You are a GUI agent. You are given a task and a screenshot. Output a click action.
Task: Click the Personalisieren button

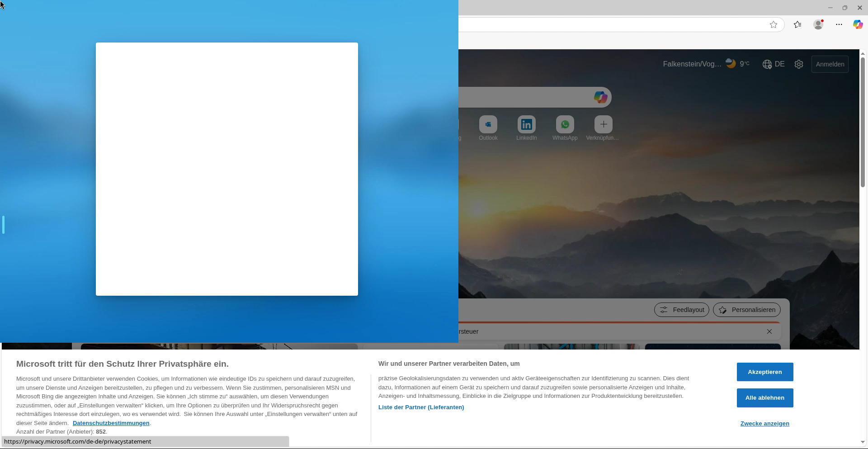[x=746, y=310]
